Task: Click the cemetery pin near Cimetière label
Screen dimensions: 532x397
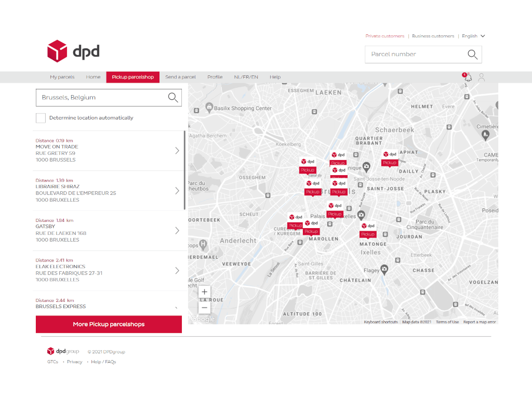Action: pyautogui.click(x=486, y=135)
